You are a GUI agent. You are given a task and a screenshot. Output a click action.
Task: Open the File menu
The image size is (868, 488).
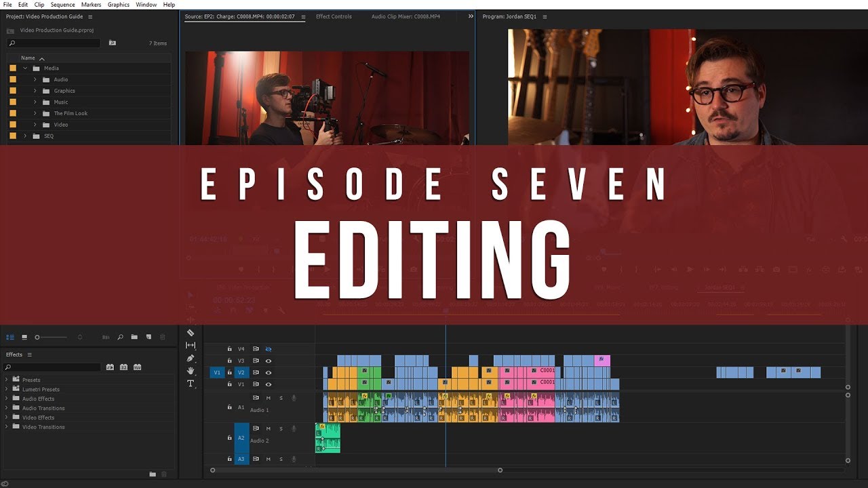click(x=7, y=5)
